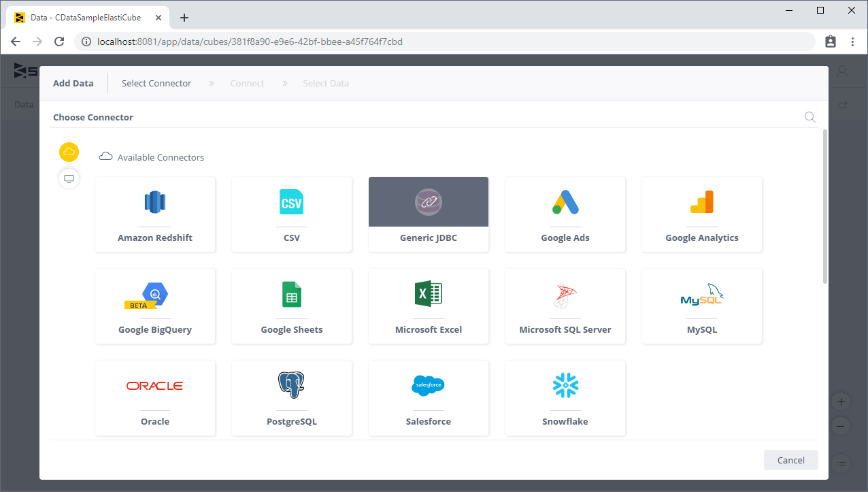This screenshot has width=868, height=492.
Task: Click the connector search magnifier
Action: coord(809,117)
